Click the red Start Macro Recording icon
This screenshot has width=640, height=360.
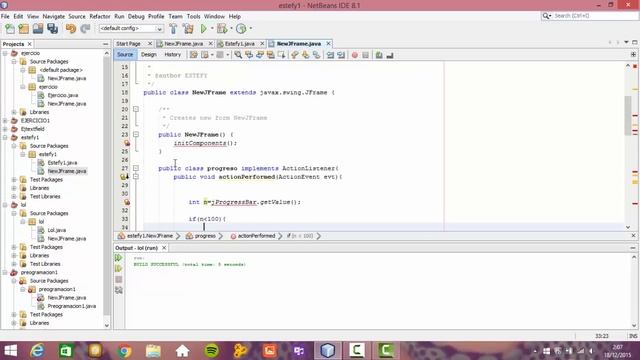(x=354, y=55)
